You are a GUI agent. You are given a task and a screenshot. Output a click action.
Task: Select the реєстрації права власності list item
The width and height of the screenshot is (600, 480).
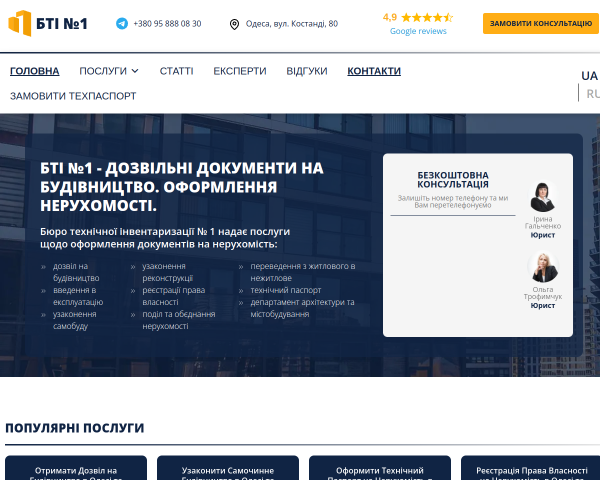pos(174,296)
